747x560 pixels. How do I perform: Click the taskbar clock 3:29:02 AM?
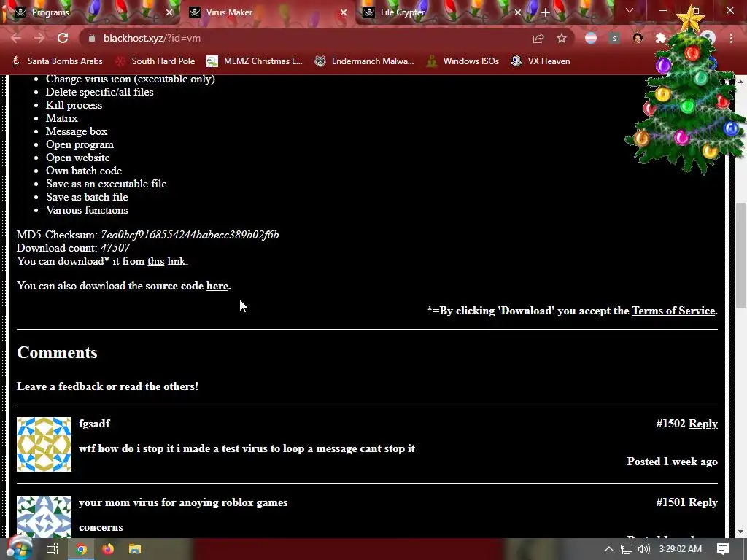pos(681,549)
